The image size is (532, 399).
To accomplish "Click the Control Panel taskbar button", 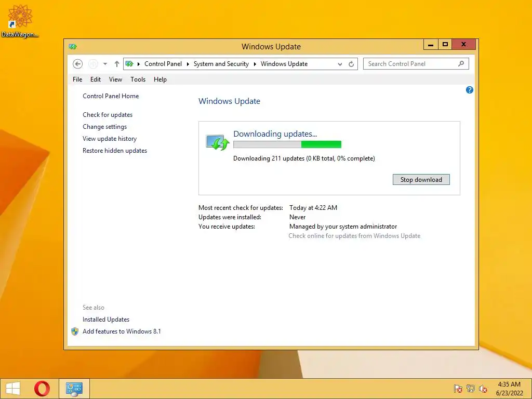I will click(74, 389).
